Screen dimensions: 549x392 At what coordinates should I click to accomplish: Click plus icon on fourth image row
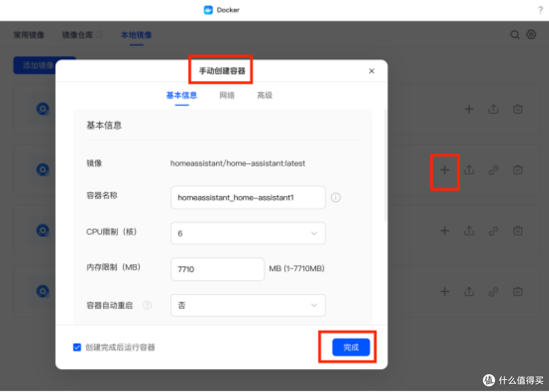445,291
